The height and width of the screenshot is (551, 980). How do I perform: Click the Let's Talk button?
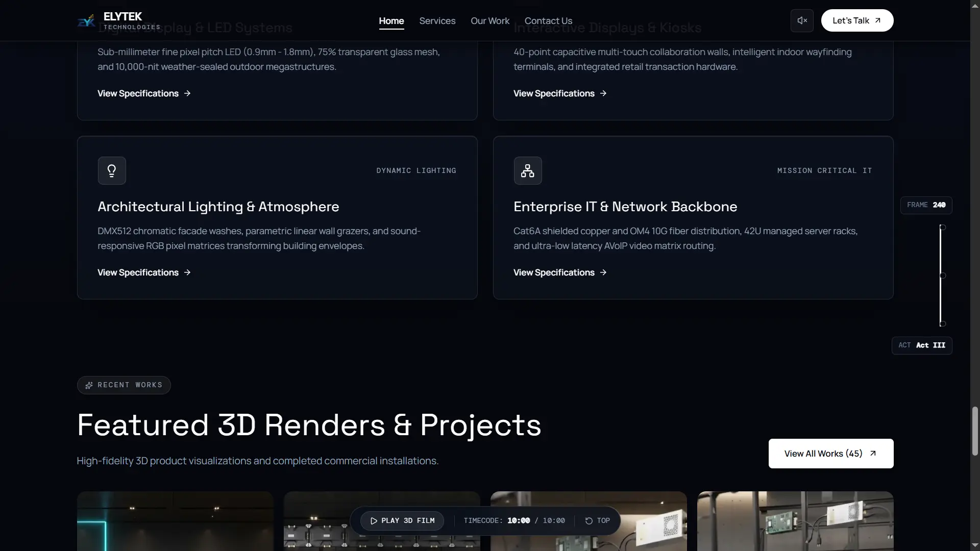(x=857, y=20)
